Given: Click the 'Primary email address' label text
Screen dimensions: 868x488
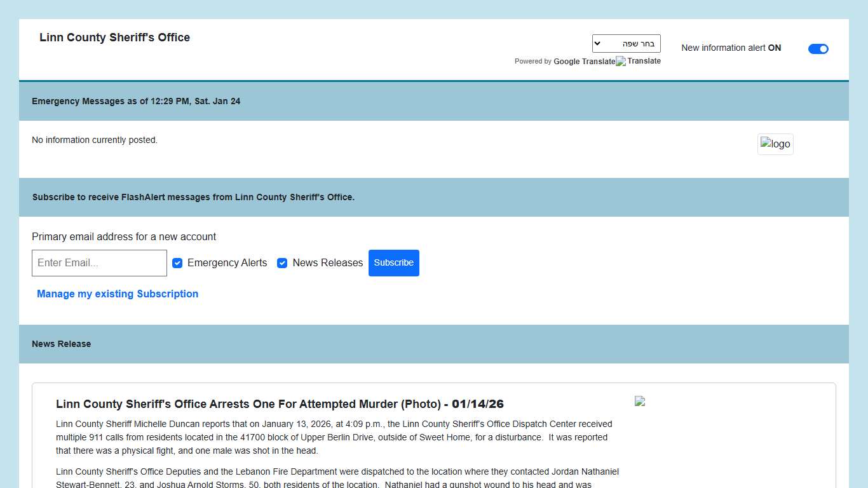Looking at the screenshot, I should click(124, 236).
